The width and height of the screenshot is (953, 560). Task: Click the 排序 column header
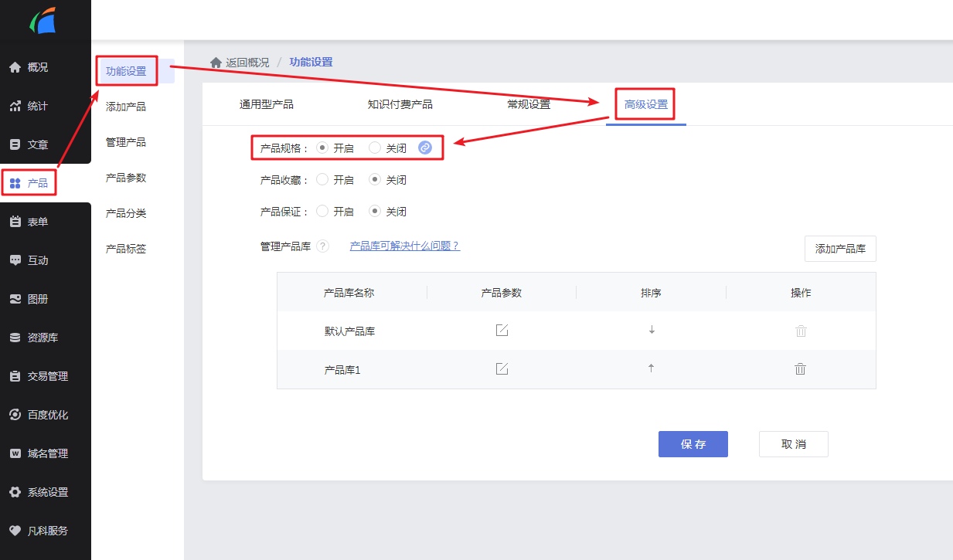point(651,293)
